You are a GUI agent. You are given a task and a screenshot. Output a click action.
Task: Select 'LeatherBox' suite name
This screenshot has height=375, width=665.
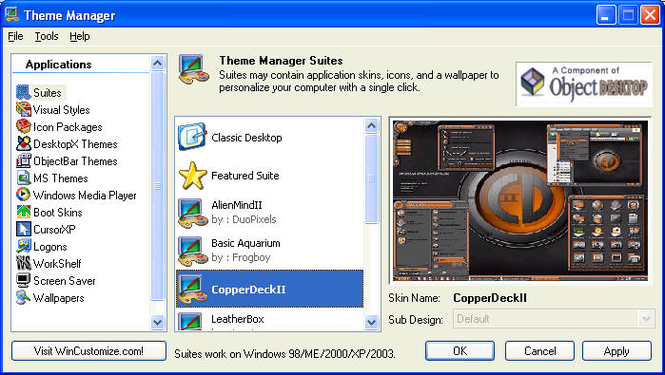pyautogui.click(x=238, y=319)
